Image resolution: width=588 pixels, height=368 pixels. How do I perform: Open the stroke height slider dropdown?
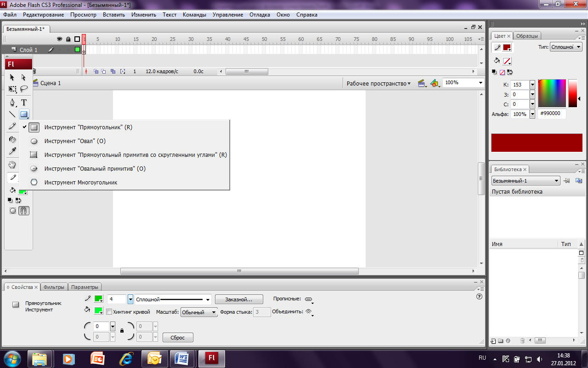(x=130, y=299)
